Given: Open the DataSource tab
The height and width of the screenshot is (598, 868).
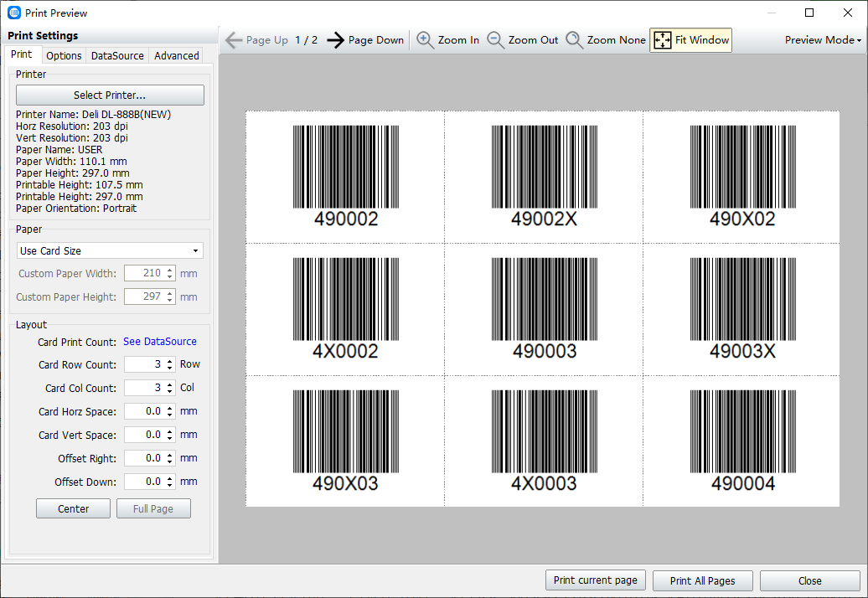Looking at the screenshot, I should tap(117, 56).
